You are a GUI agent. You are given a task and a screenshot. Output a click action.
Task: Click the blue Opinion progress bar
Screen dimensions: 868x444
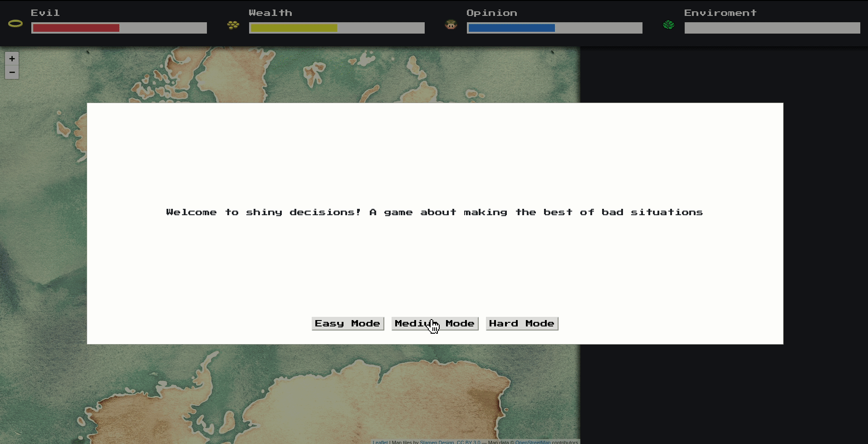tap(554, 28)
